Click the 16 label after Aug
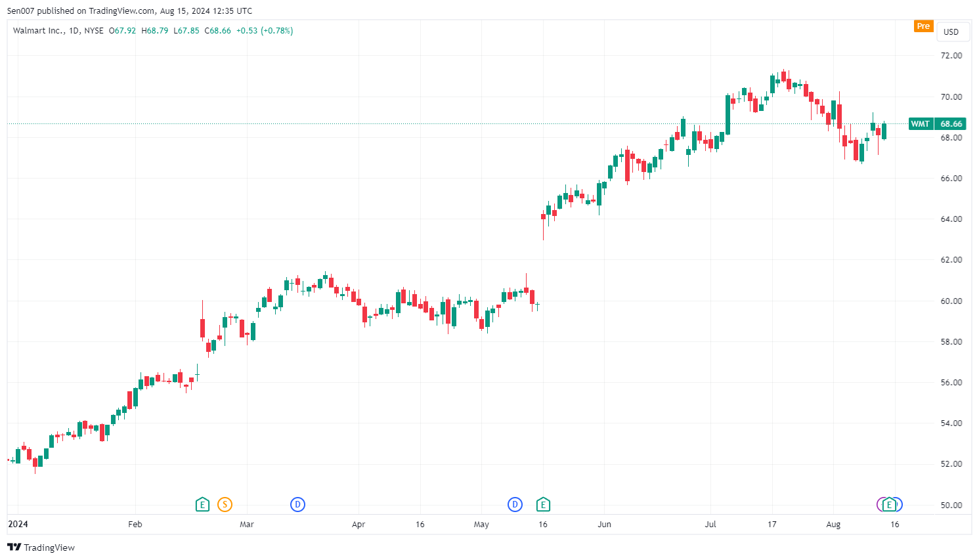 (x=895, y=524)
